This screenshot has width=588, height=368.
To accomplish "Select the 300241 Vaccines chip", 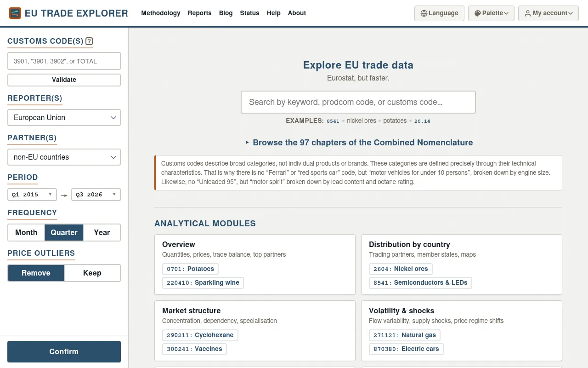I will [194, 349].
